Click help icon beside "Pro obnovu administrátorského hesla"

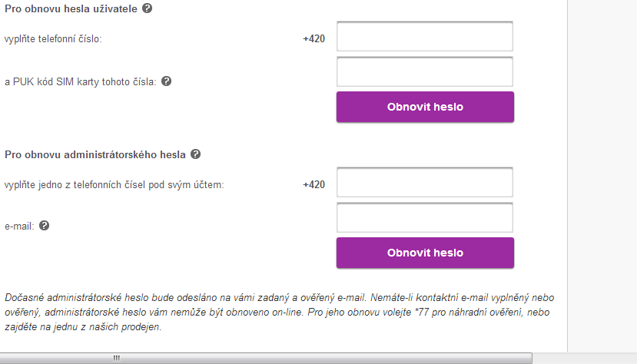click(x=195, y=154)
